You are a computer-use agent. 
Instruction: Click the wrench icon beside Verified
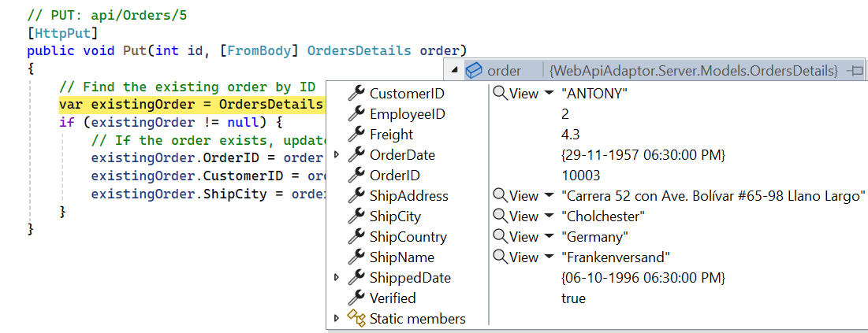coord(356,298)
